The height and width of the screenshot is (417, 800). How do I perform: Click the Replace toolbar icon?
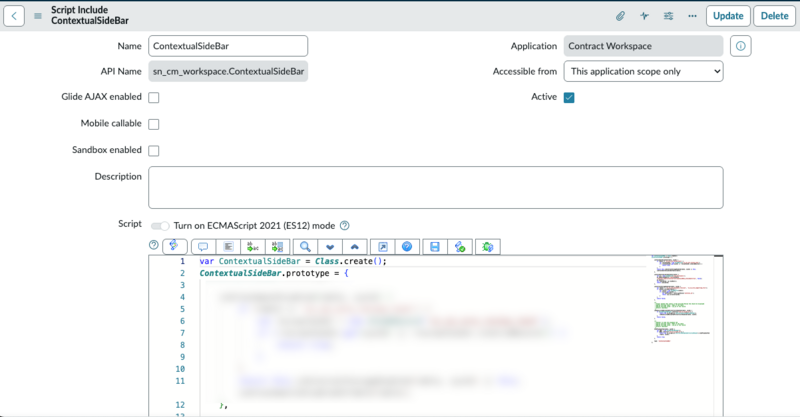tap(253, 247)
